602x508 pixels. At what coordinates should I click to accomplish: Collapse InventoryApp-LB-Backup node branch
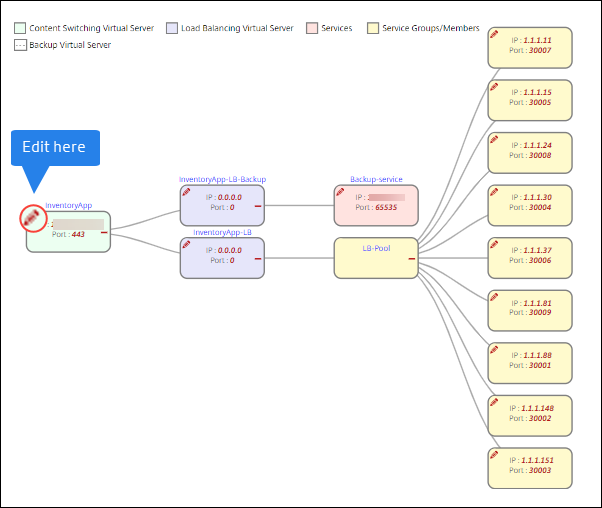[258, 206]
